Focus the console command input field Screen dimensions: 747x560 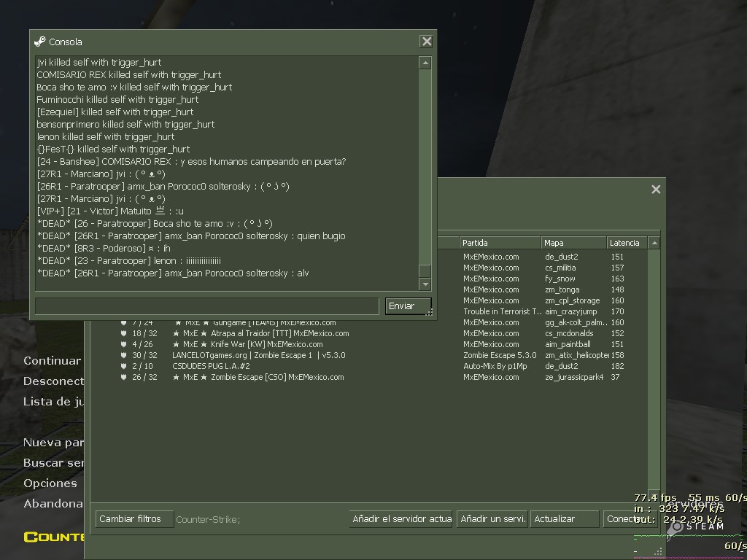pyautogui.click(x=206, y=306)
